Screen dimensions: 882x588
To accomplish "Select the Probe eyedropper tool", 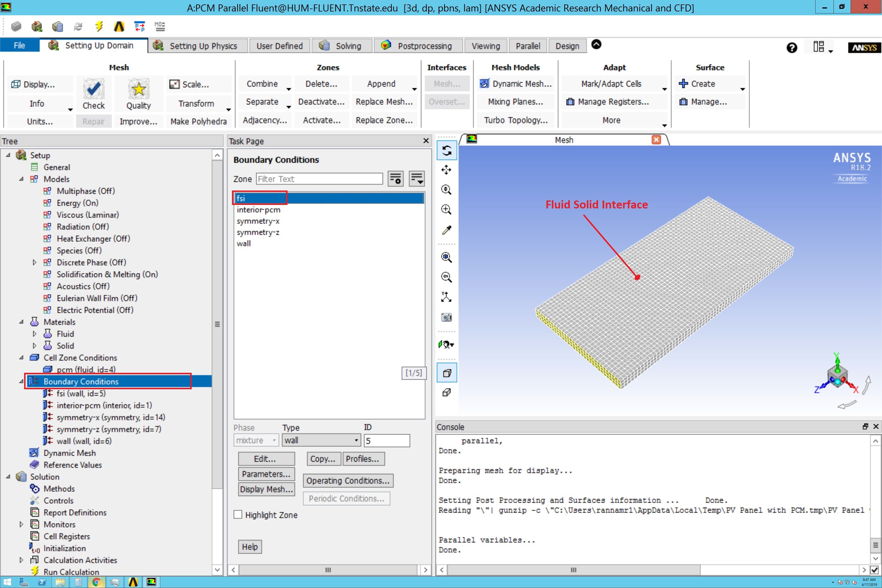I will pyautogui.click(x=446, y=230).
